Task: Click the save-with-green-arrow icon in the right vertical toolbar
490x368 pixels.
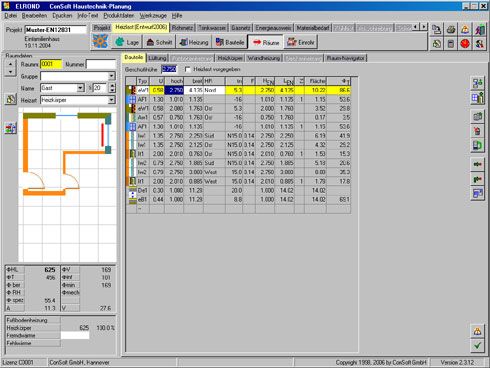Action: click(x=477, y=146)
